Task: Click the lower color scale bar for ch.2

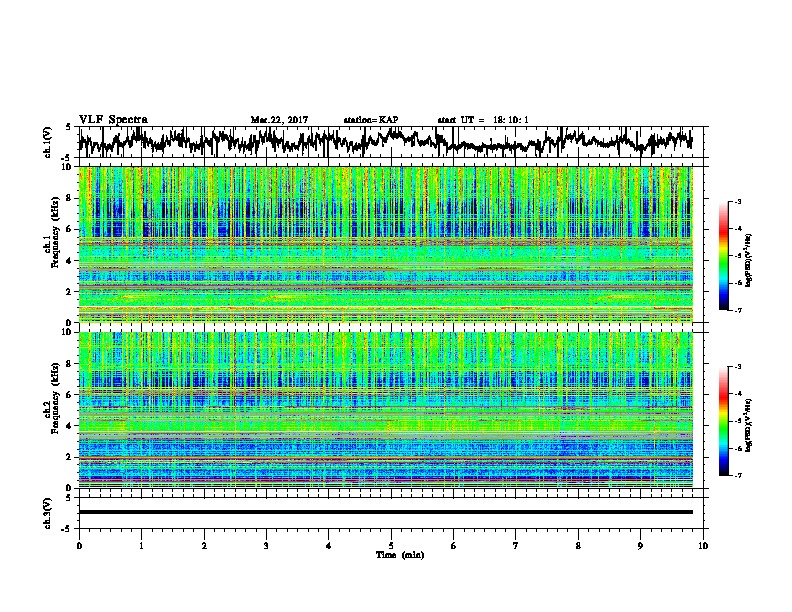Action: [x=724, y=421]
